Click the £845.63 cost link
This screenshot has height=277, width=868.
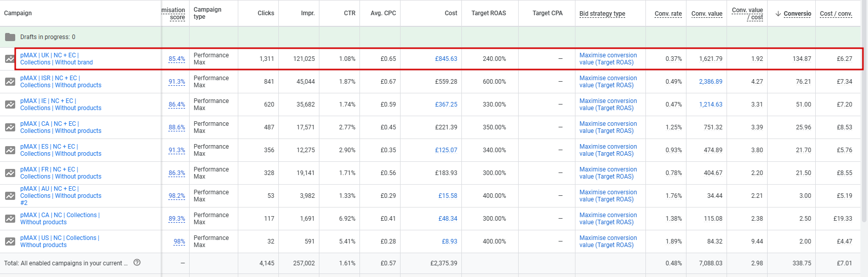tap(446, 59)
